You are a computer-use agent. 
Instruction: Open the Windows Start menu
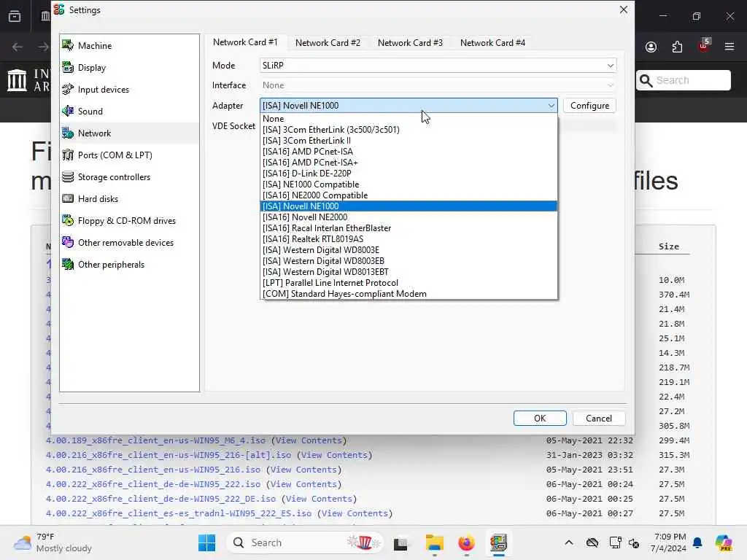(x=206, y=542)
